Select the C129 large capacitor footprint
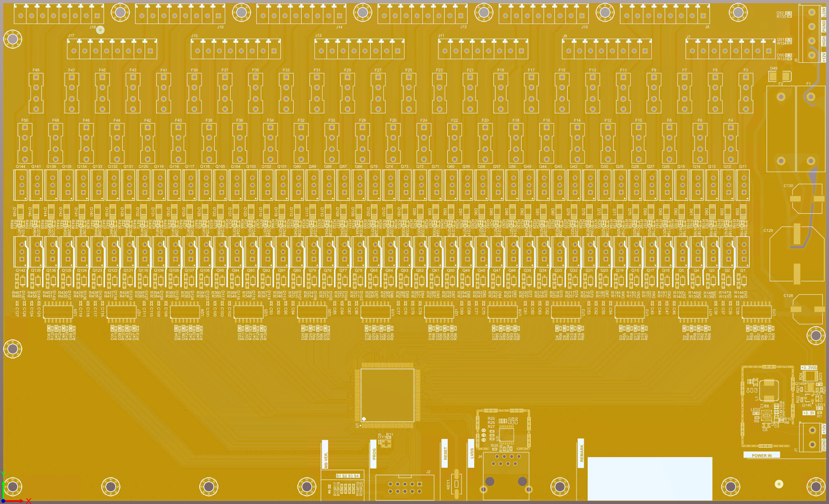829x504 pixels. click(797, 254)
